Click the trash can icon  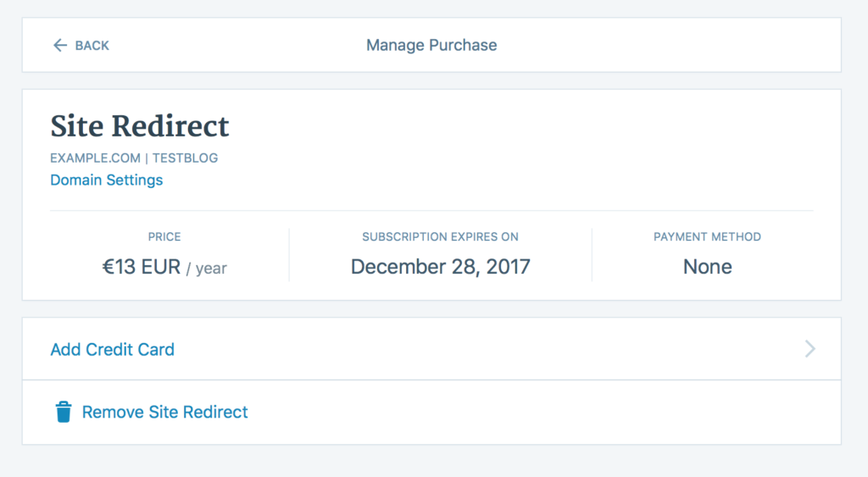pyautogui.click(x=64, y=413)
